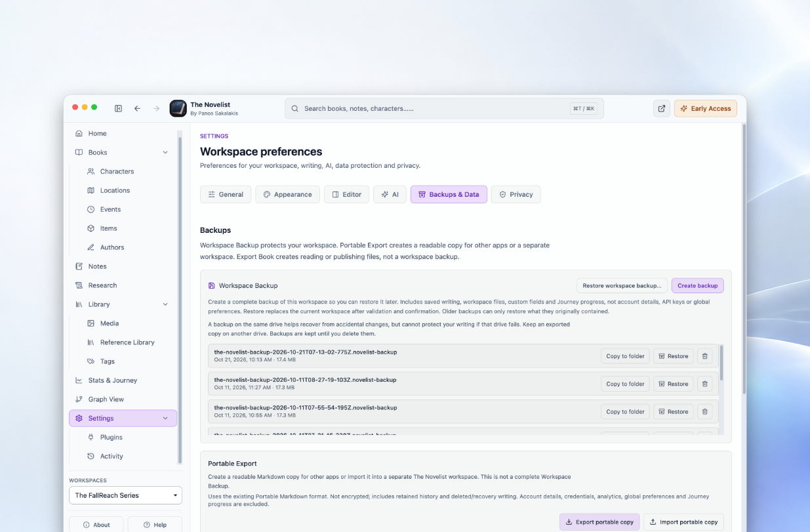The width and height of the screenshot is (810, 532).
Task: Open Items via its cube icon
Action: pyautogui.click(x=91, y=228)
